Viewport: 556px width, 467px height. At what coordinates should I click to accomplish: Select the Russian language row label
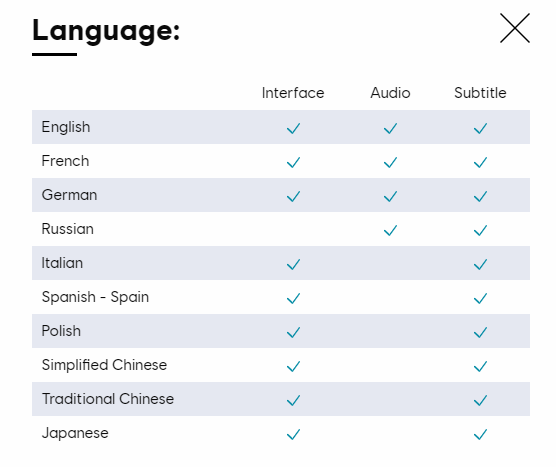pos(68,229)
